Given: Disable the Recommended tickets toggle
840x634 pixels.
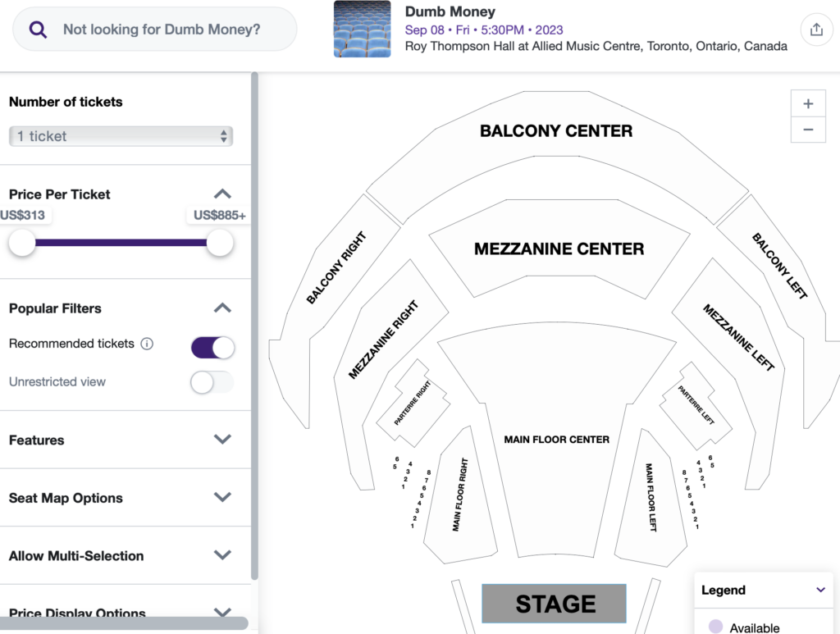Looking at the screenshot, I should (x=212, y=348).
